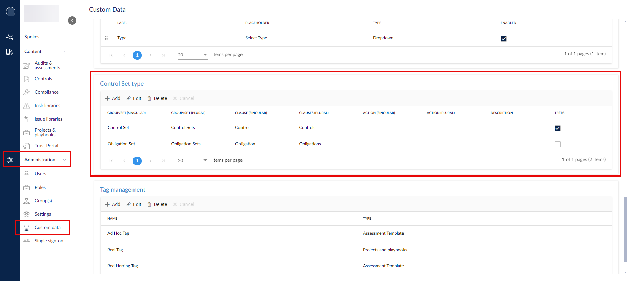Viewport: 644px width, 281px height.
Task: Go to Custom data menu item
Action: point(47,228)
